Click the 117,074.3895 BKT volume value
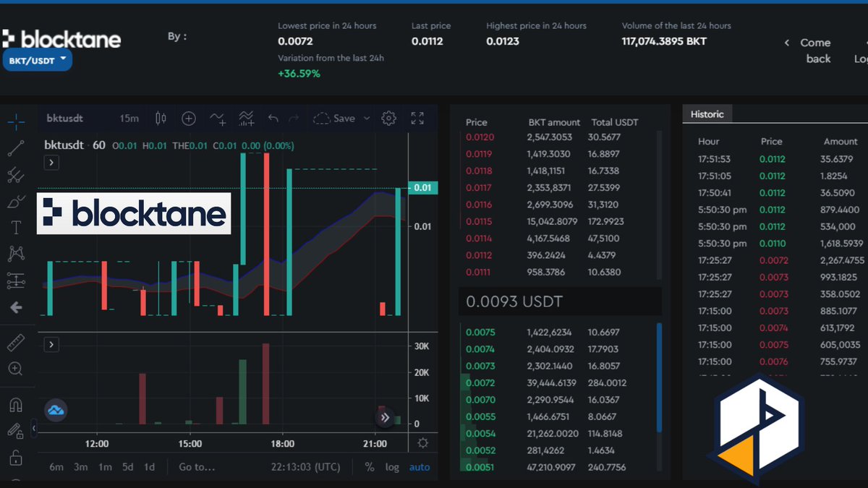Screen dimensions: 868x488 664,41
